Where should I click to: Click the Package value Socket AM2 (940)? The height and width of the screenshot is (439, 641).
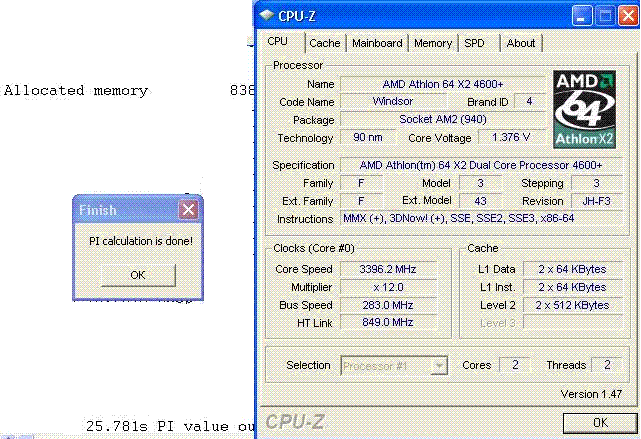pyautogui.click(x=443, y=119)
